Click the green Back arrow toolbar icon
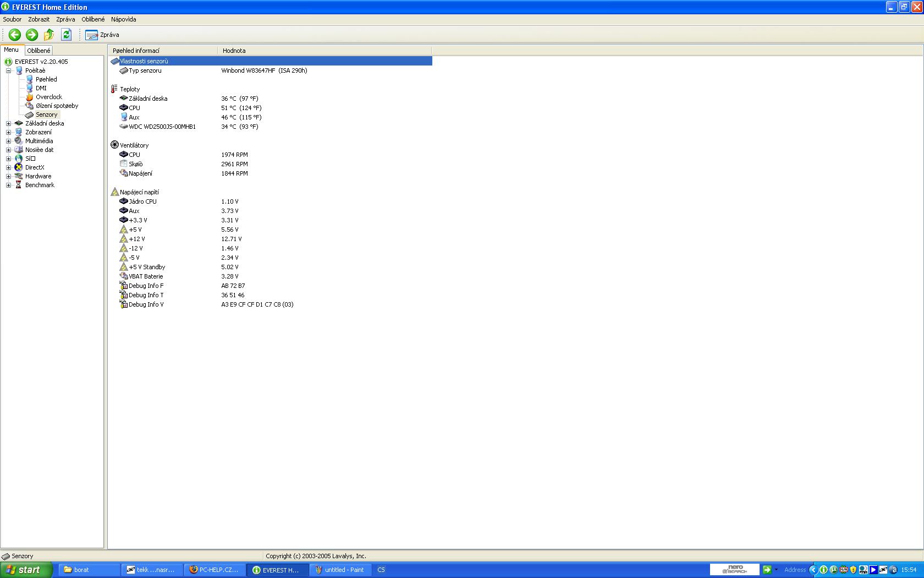Viewport: 924px width, 578px height. [x=15, y=35]
